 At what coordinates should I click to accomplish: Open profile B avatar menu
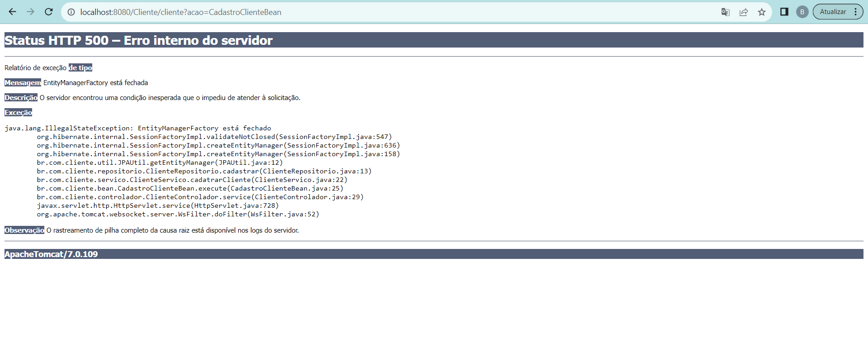802,12
